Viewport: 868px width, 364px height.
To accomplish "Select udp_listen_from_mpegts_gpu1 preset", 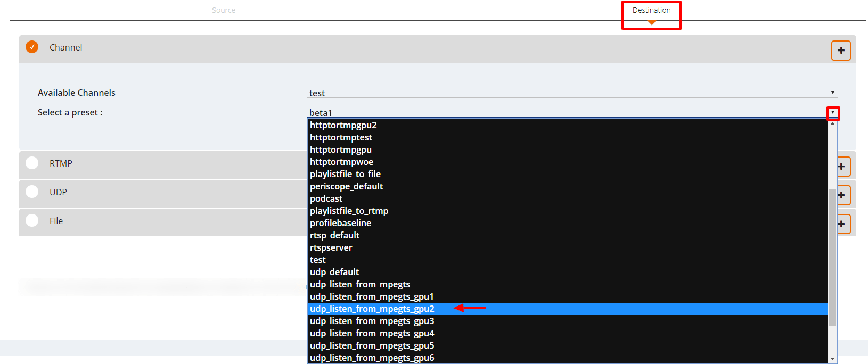I will (568, 296).
